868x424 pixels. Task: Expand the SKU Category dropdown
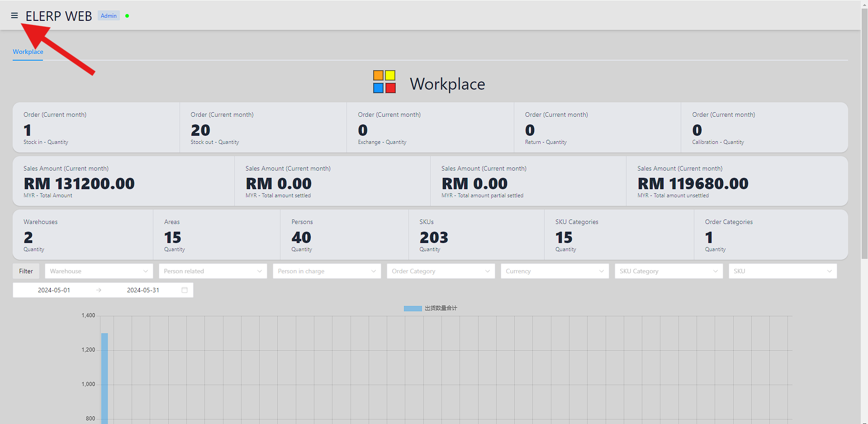[669, 271]
